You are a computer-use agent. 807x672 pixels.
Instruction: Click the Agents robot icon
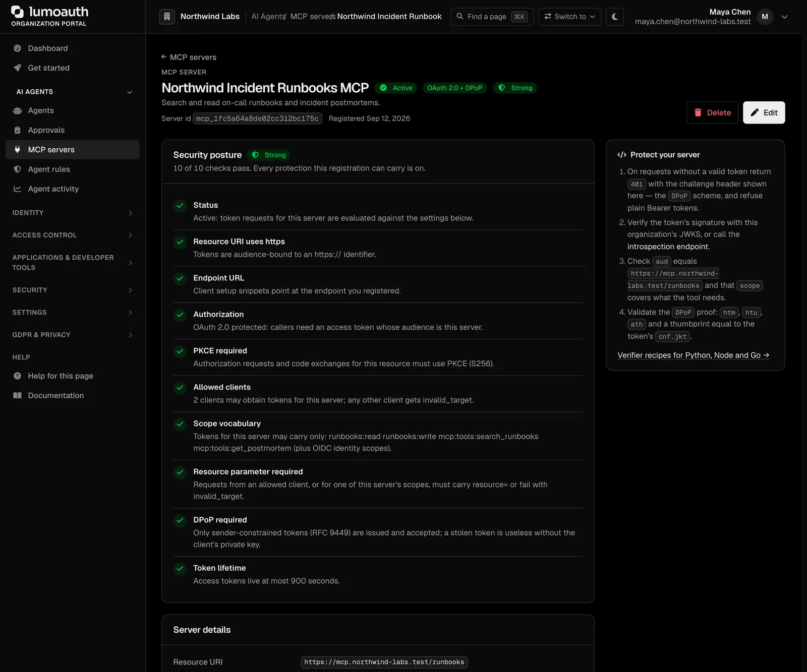(18, 110)
